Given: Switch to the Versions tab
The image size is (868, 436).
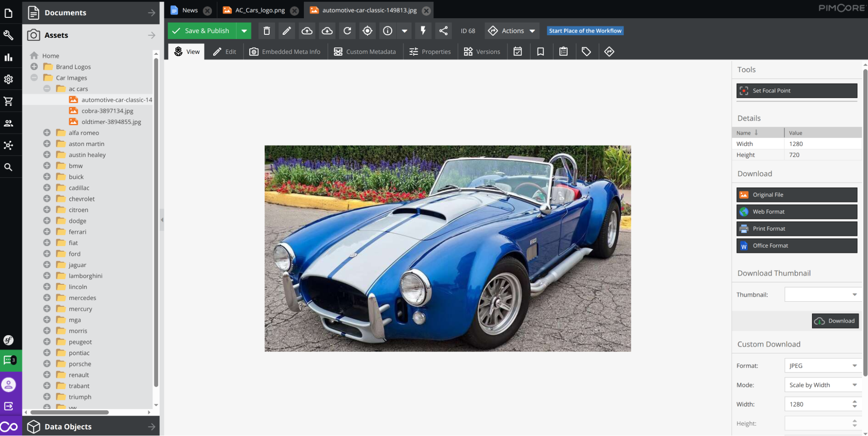Looking at the screenshot, I should click(x=482, y=52).
